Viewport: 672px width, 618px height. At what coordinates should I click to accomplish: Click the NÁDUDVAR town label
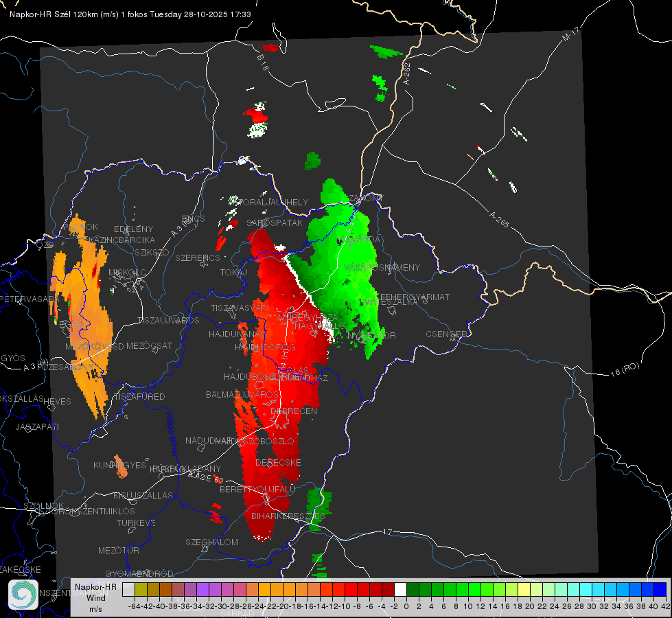click(x=209, y=440)
